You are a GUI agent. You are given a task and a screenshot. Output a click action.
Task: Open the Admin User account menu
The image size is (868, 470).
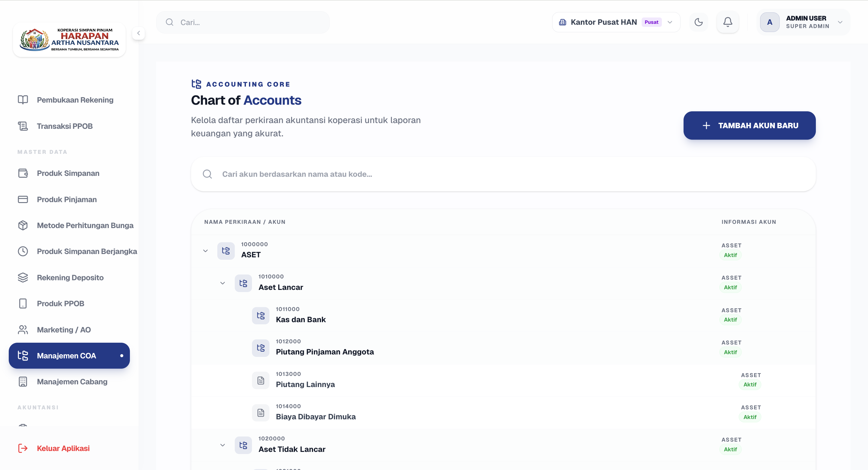[840, 22]
